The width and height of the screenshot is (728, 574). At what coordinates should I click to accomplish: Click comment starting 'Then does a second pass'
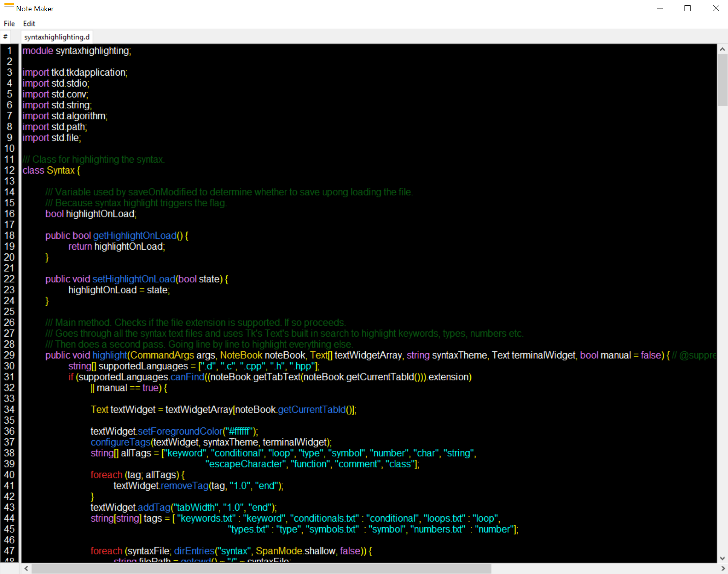coord(199,344)
